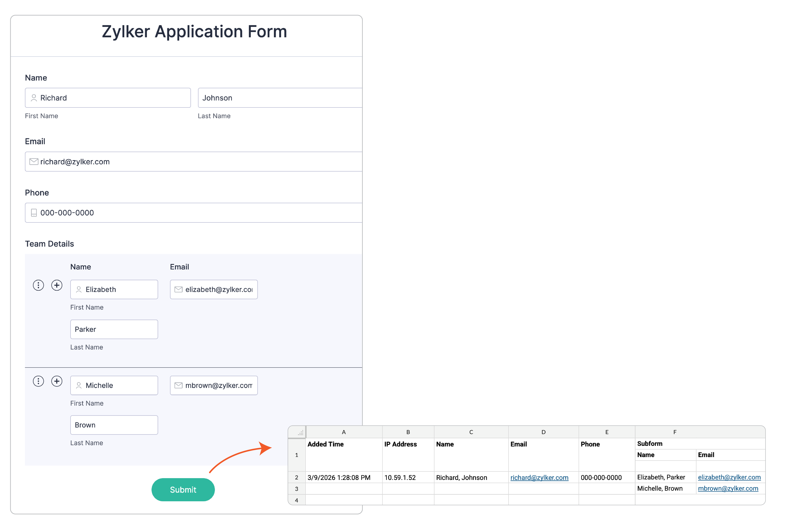Add a new Team Details row after Elizabeth Parker

[57, 285]
